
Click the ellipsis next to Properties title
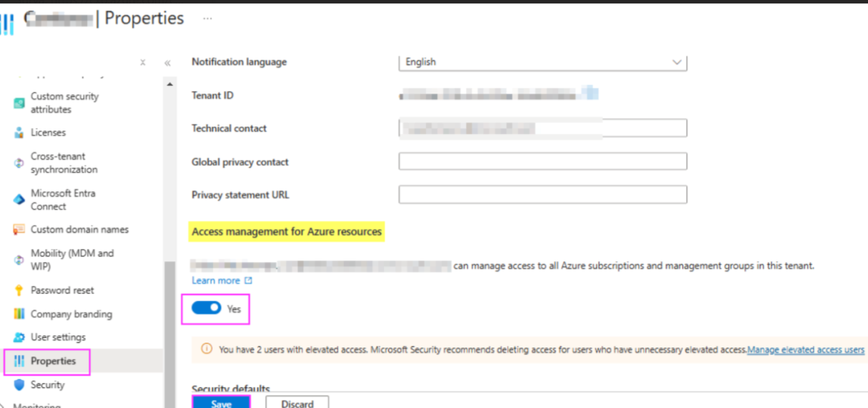pos(207,19)
